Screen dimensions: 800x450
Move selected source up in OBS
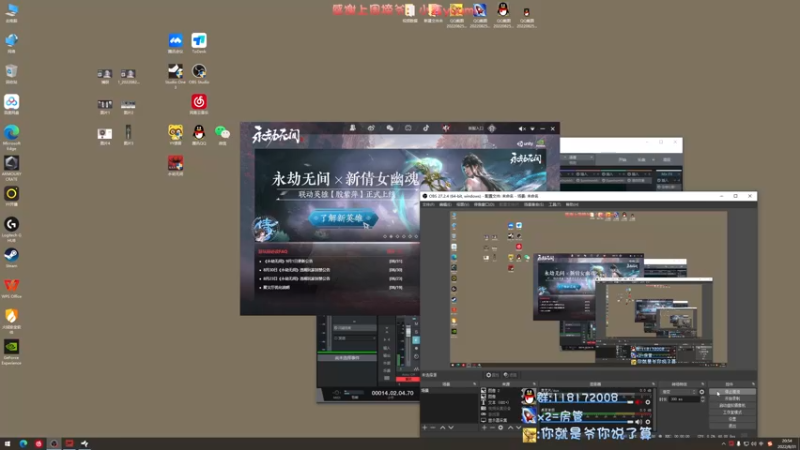pos(510,428)
